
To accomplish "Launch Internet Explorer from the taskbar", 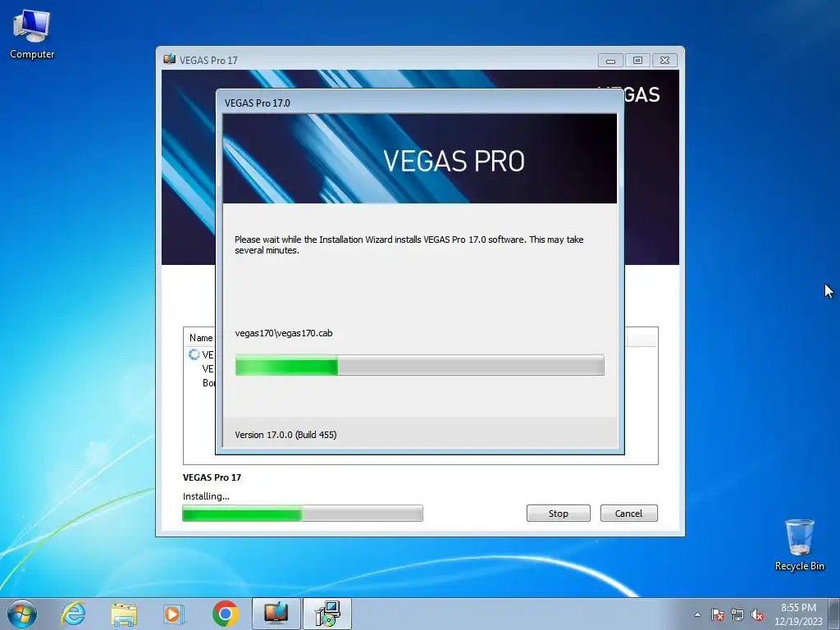I will (73, 614).
